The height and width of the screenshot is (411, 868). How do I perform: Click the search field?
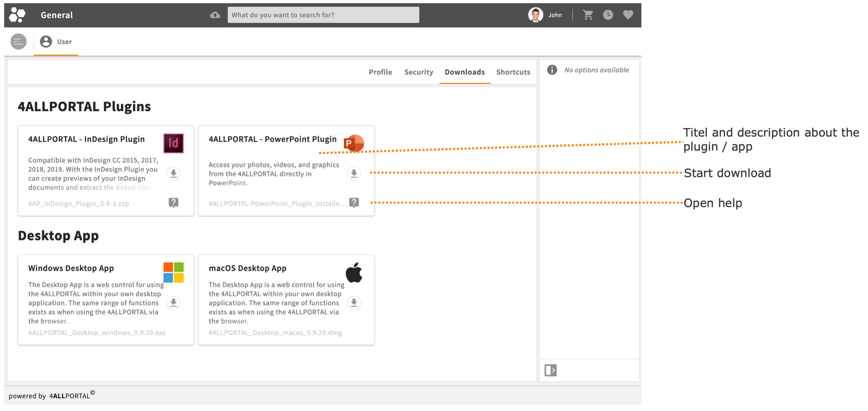click(323, 15)
